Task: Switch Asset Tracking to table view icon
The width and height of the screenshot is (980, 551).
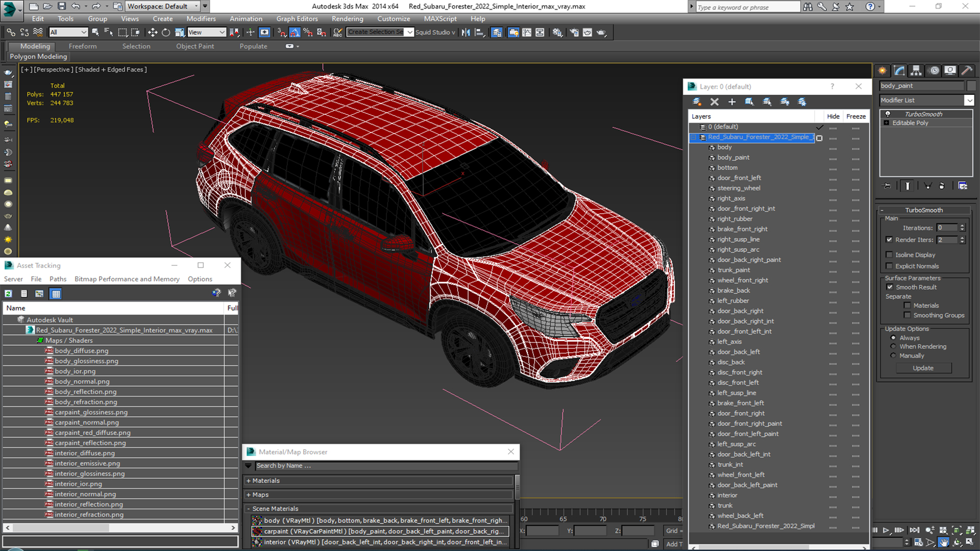Action: (56, 293)
